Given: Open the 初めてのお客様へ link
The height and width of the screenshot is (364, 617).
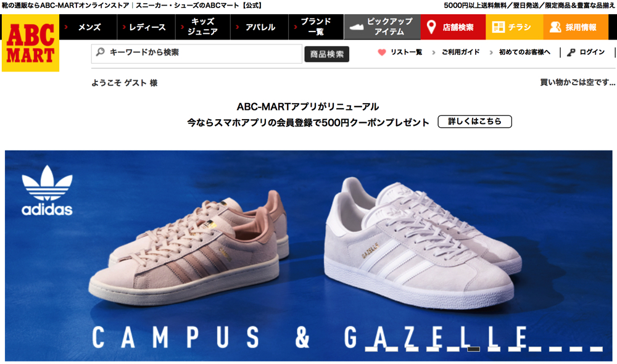Looking at the screenshot, I should pyautogui.click(x=524, y=52).
